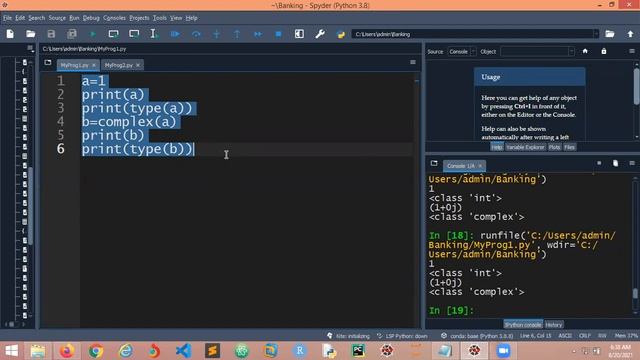Click the LSP Python down status
640x360 pixels.
(x=402, y=336)
